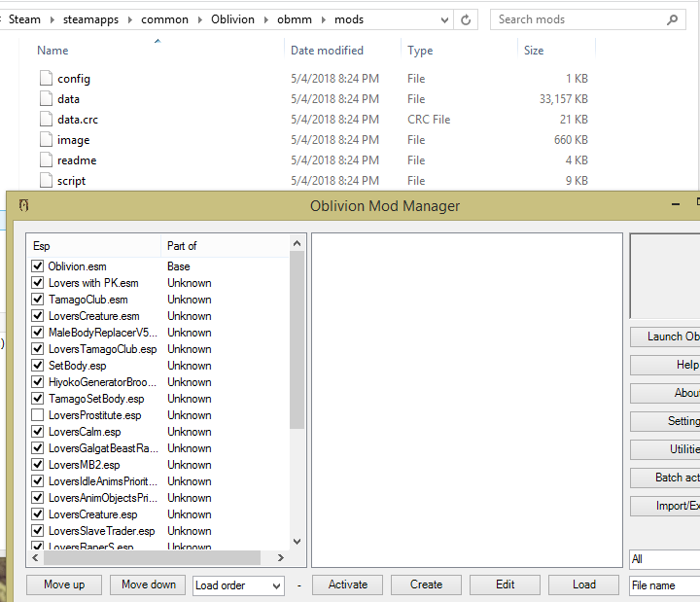Minimize the Oblivion Mod Manager window
Screen dimensions: 700x602
pos(676,204)
